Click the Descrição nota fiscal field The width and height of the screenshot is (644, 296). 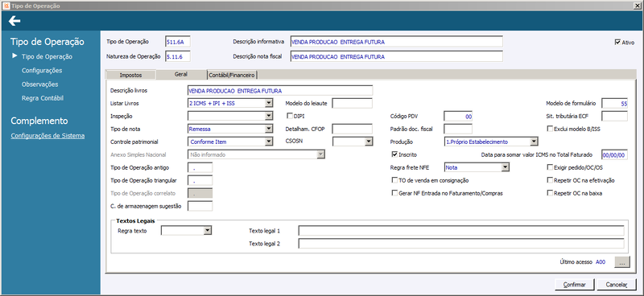click(x=396, y=56)
